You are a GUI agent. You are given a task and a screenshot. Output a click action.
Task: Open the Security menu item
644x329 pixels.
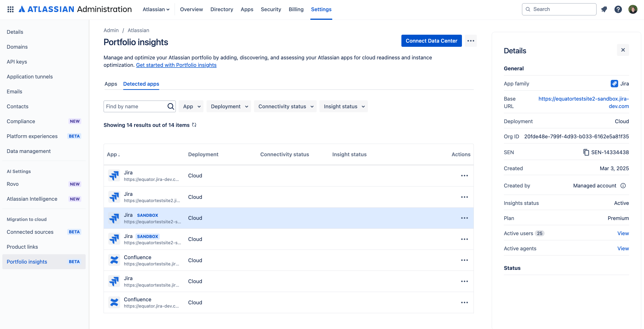point(271,9)
